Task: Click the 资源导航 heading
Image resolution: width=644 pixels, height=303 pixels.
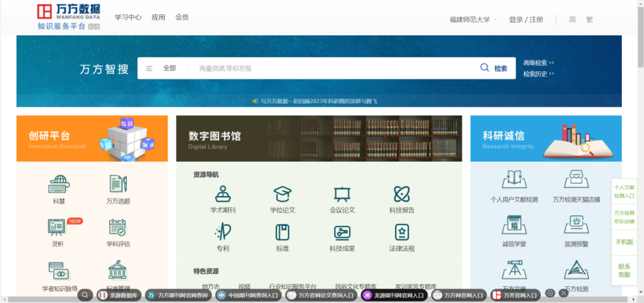Action: [x=206, y=175]
